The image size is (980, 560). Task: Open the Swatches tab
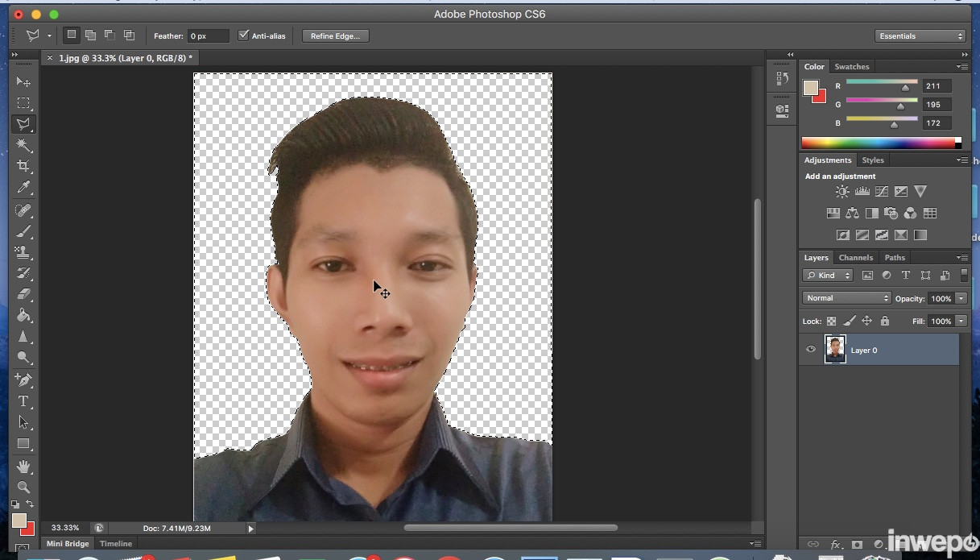click(851, 67)
